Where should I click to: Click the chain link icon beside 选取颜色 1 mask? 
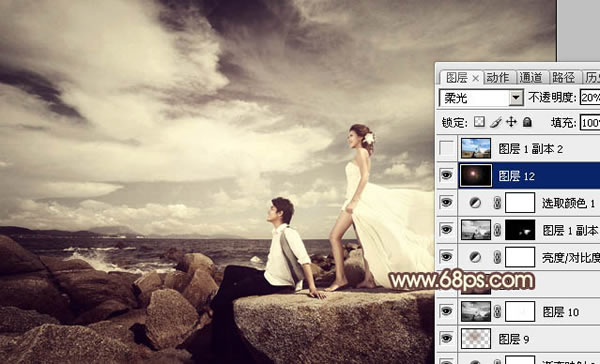(x=497, y=203)
